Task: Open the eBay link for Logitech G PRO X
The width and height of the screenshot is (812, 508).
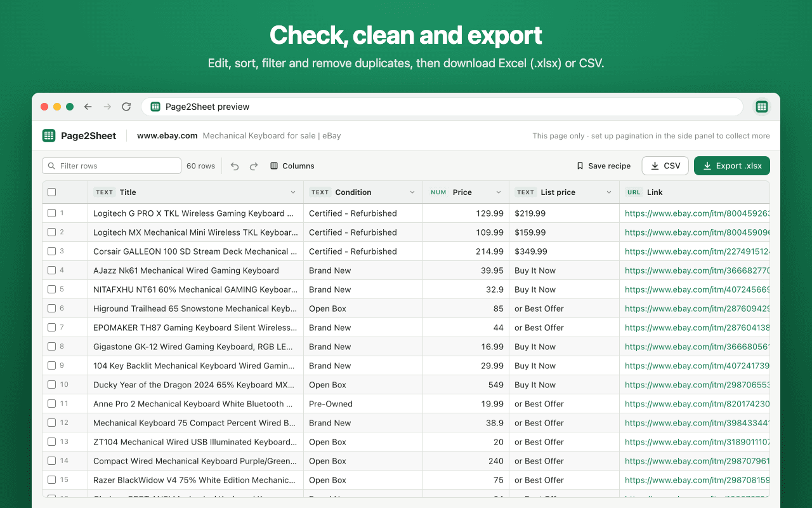Action: (697, 213)
